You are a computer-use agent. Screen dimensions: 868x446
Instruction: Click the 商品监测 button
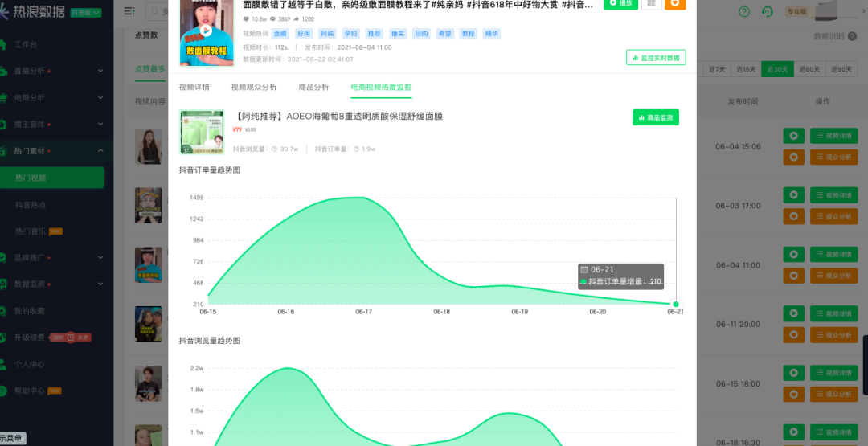point(656,117)
